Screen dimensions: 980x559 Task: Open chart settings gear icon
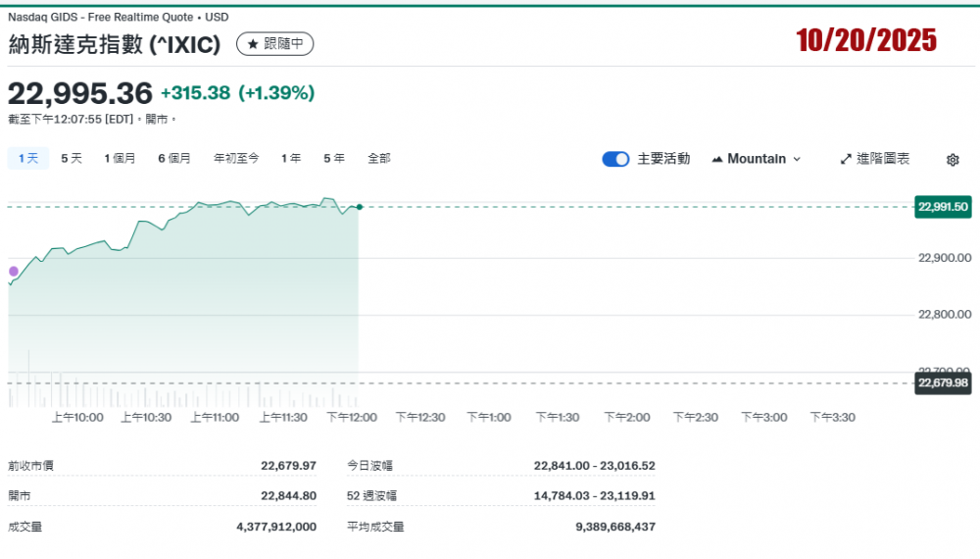(x=953, y=160)
